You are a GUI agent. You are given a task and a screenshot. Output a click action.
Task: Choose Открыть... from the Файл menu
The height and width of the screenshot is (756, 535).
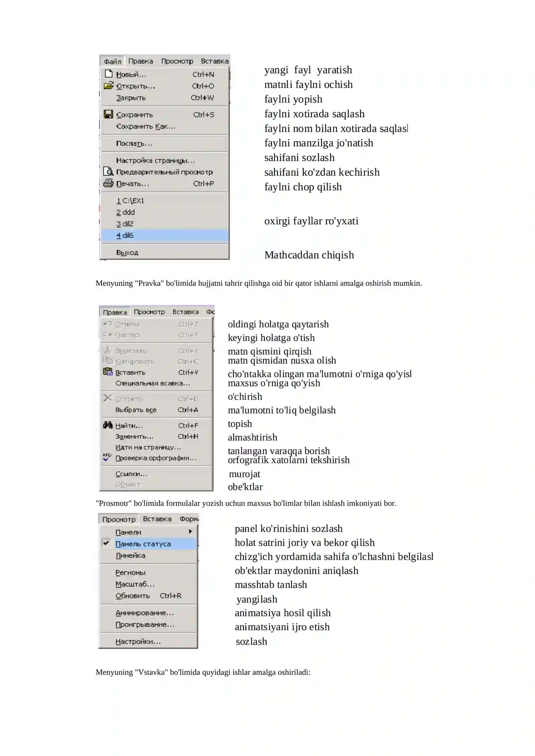point(165,86)
